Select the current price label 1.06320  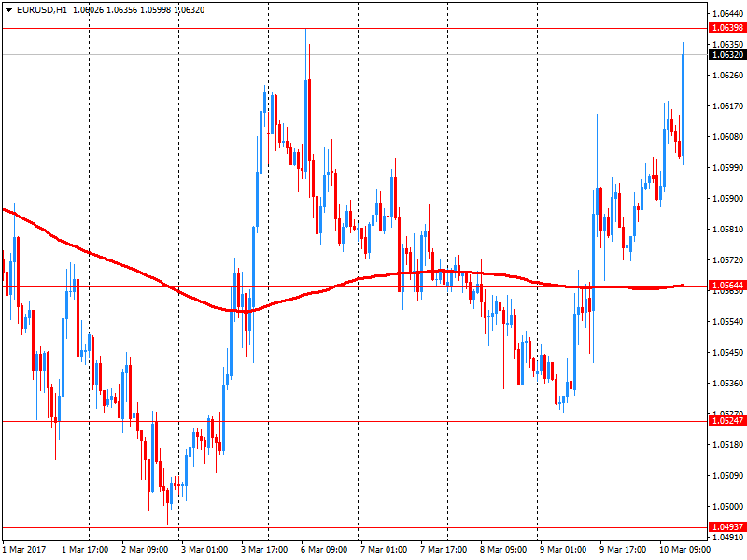[x=727, y=55]
